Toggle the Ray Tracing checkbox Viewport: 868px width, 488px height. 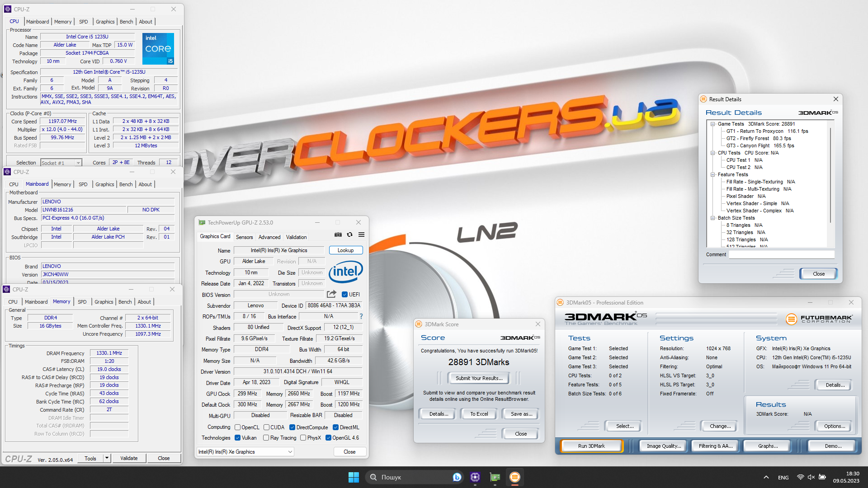pos(266,438)
